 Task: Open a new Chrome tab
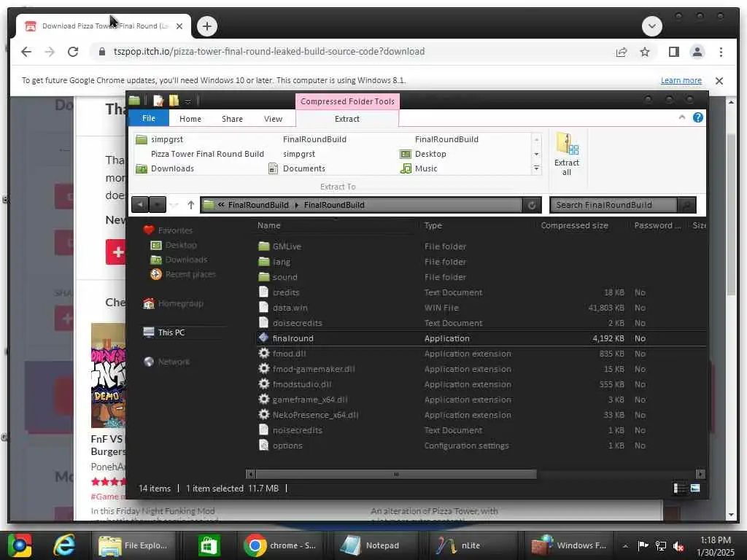pos(206,26)
